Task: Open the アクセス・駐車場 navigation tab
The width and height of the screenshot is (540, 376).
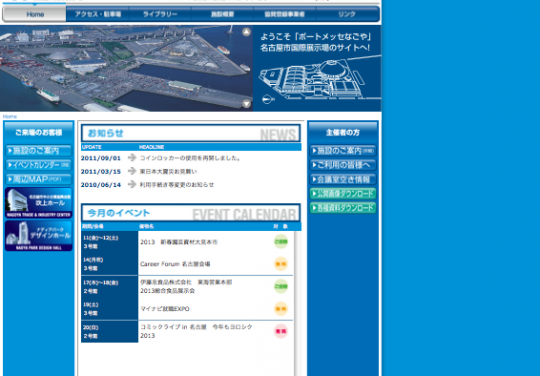Action: point(98,14)
